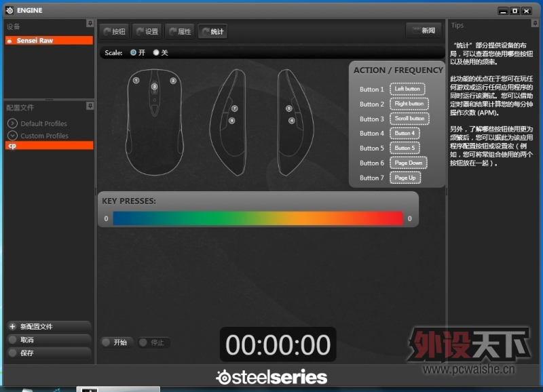The width and height of the screenshot is (543, 392).
Task: Click mouse button 2 marker on top view
Action: click(x=173, y=81)
